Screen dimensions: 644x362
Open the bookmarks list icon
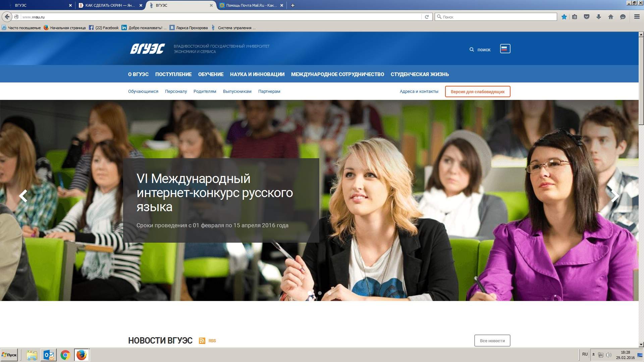click(x=575, y=17)
